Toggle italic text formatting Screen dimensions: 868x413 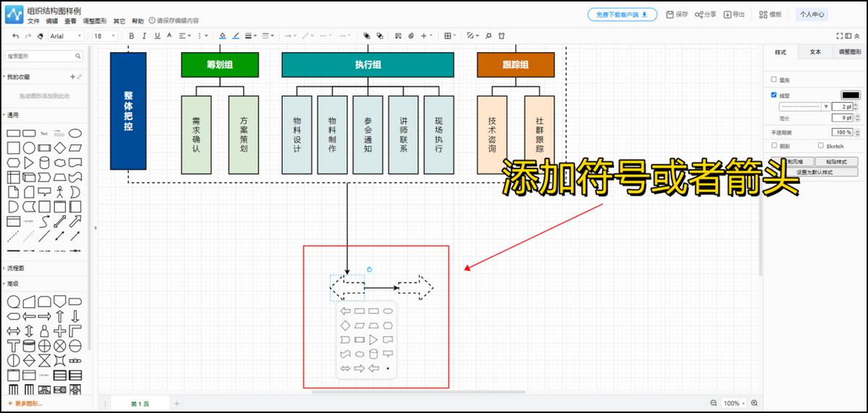pyautogui.click(x=145, y=35)
